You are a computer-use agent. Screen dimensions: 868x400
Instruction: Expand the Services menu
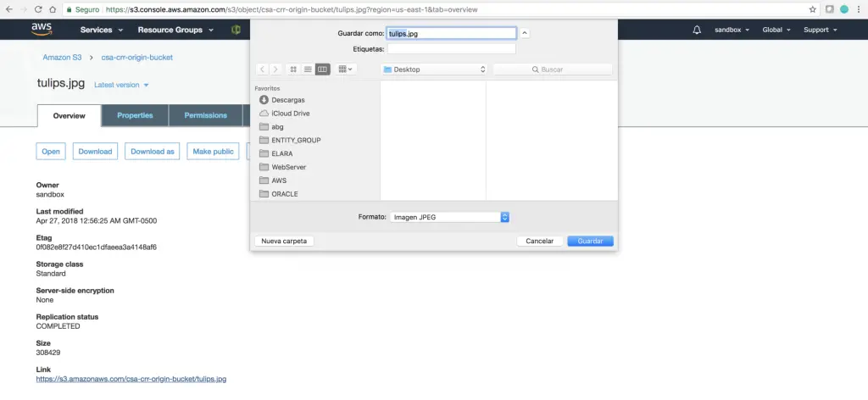(102, 30)
